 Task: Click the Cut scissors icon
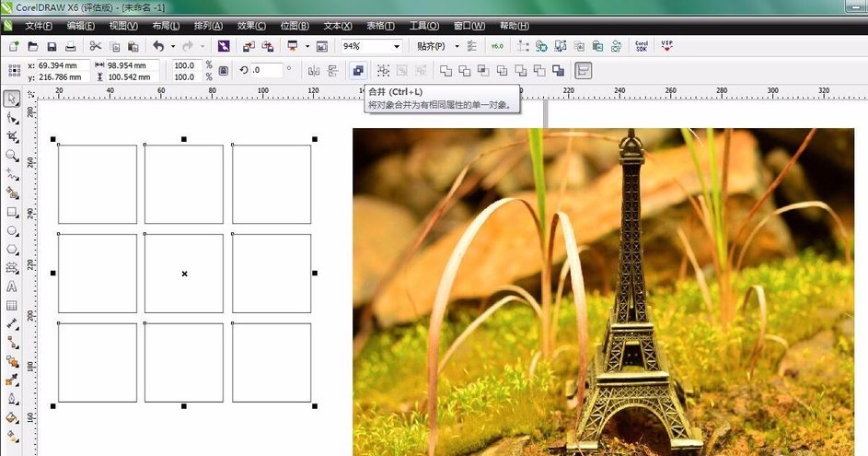click(x=96, y=46)
